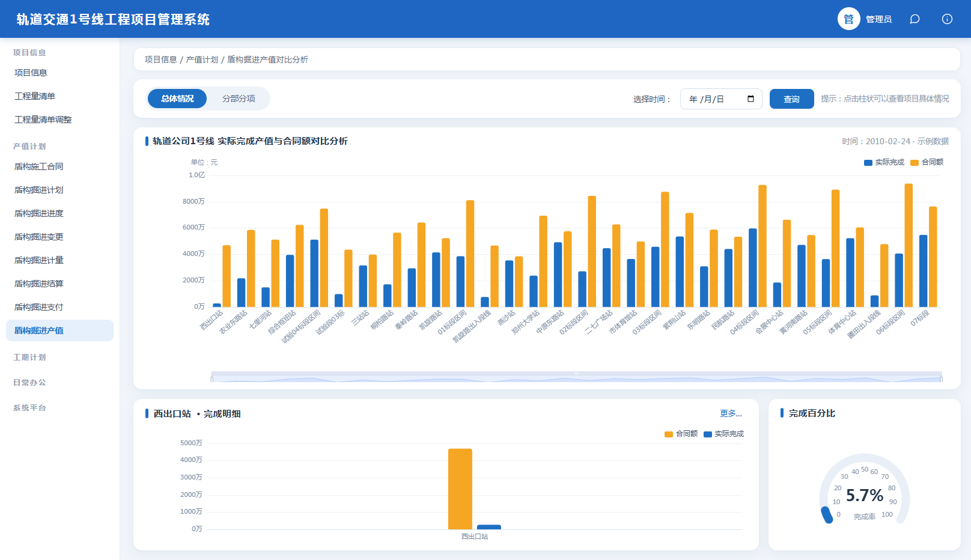Screen dimensions: 971x560
Task: Click the 管理员 username text
Action: 878,19
